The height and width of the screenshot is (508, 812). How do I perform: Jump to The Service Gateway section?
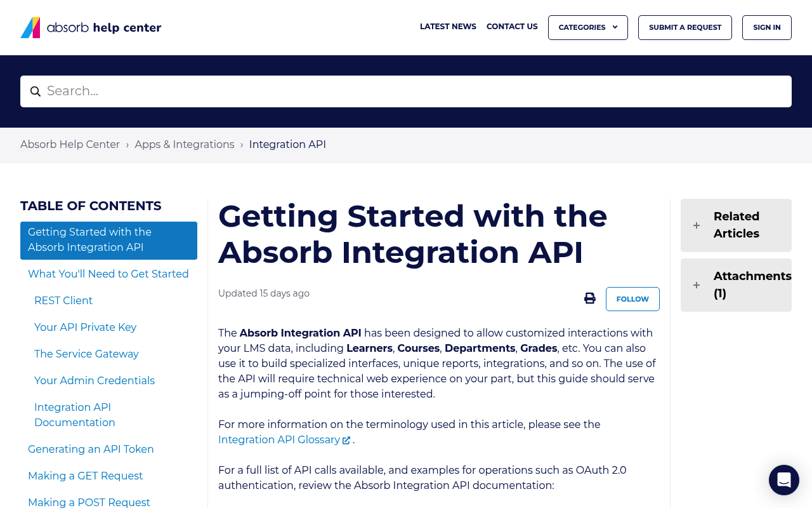click(86, 354)
